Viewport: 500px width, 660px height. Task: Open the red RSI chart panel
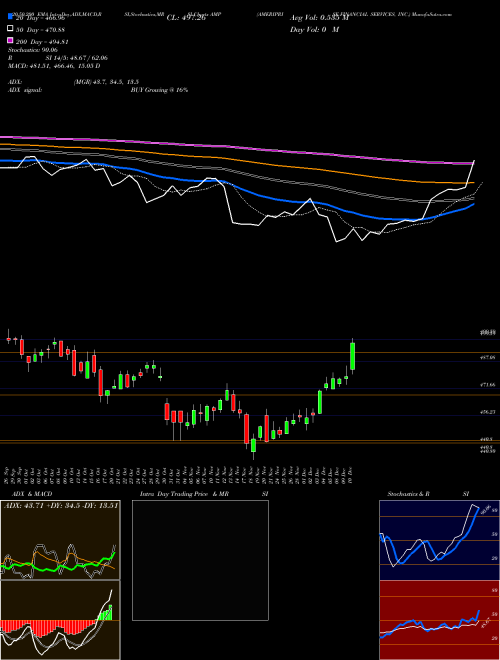(x=439, y=620)
